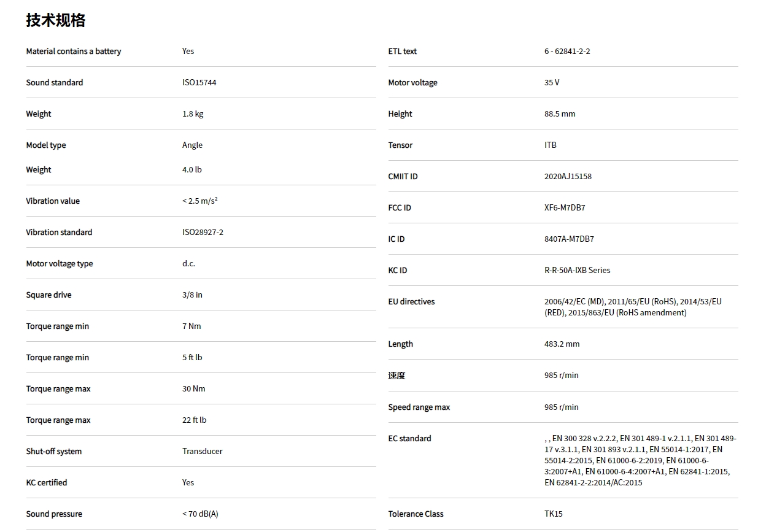Image resolution: width=758 pixels, height=532 pixels.
Task: Click the Shut-off system Transducer value
Action: pyautogui.click(x=202, y=452)
